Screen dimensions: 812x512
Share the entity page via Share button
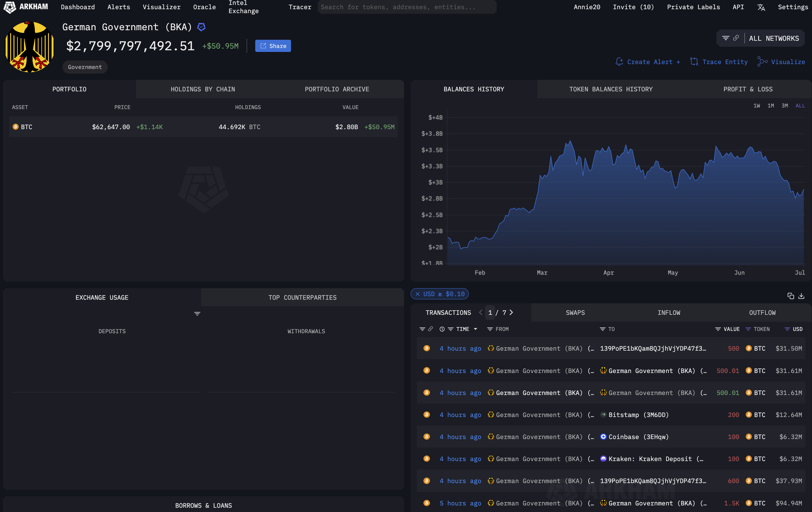point(273,46)
